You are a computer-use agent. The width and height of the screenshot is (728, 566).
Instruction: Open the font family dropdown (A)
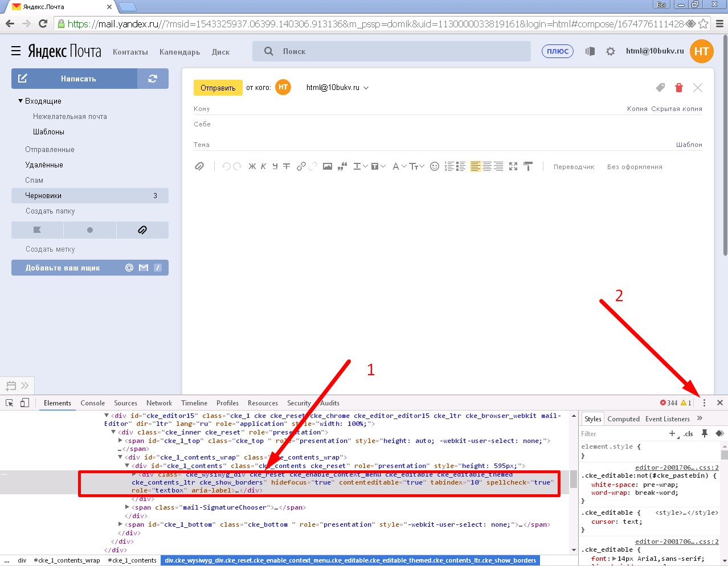pos(399,166)
